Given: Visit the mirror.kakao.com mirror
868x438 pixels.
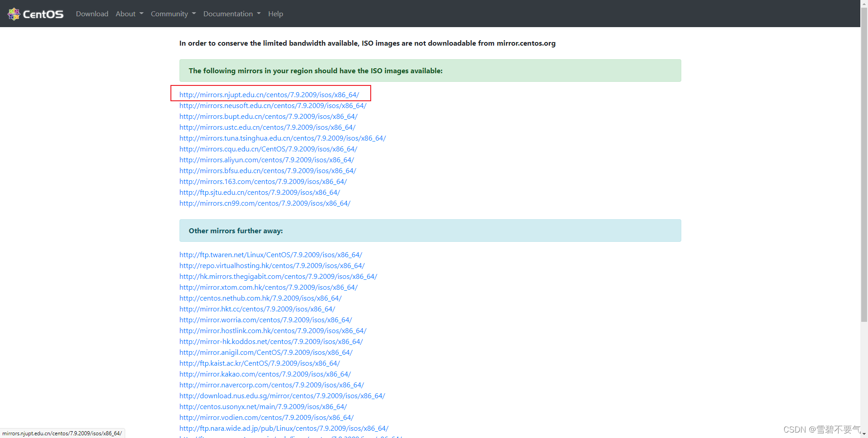Looking at the screenshot, I should pos(265,374).
